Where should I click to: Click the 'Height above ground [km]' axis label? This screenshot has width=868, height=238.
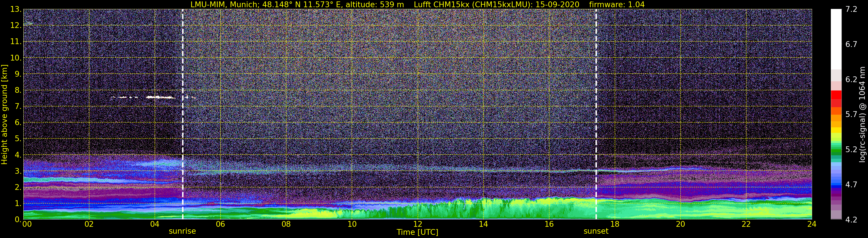(x=4, y=114)
